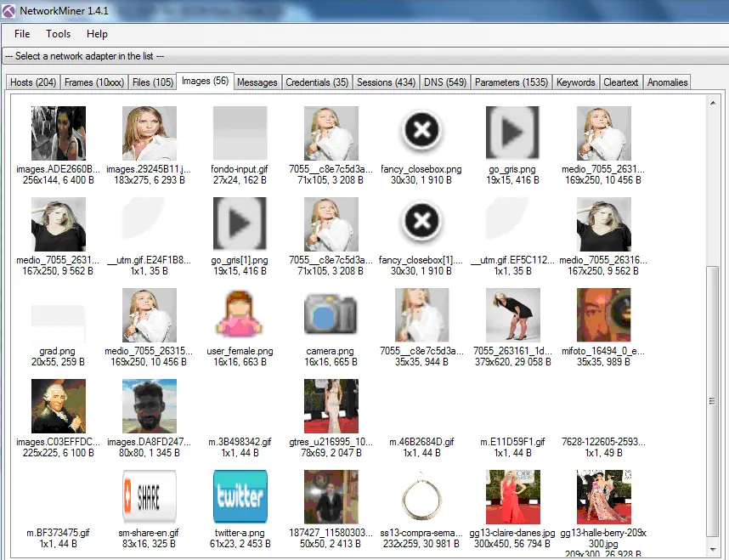The image size is (729, 560).
Task: Switch to the Keywords tab
Action: coord(575,82)
